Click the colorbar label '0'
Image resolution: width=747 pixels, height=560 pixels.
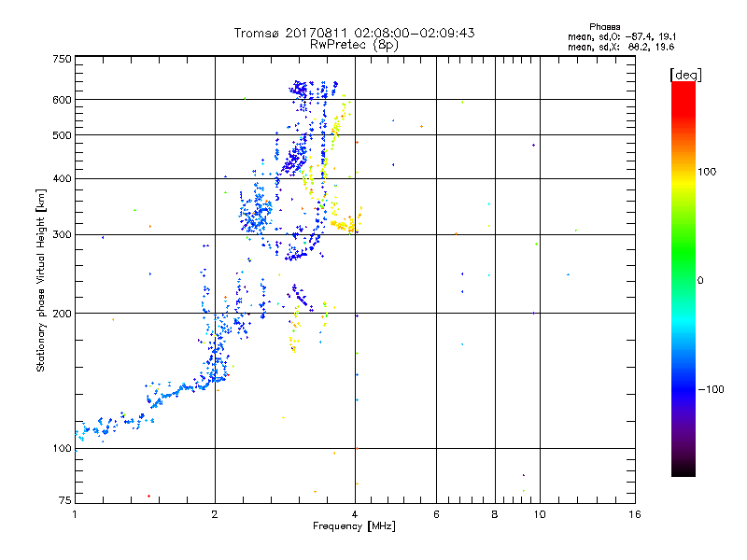pyautogui.click(x=700, y=281)
